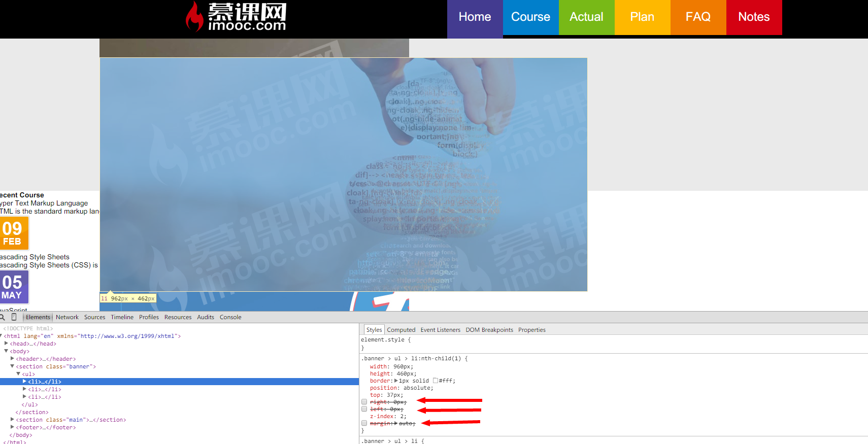Click the orange 09 FEB date badge

click(14, 233)
